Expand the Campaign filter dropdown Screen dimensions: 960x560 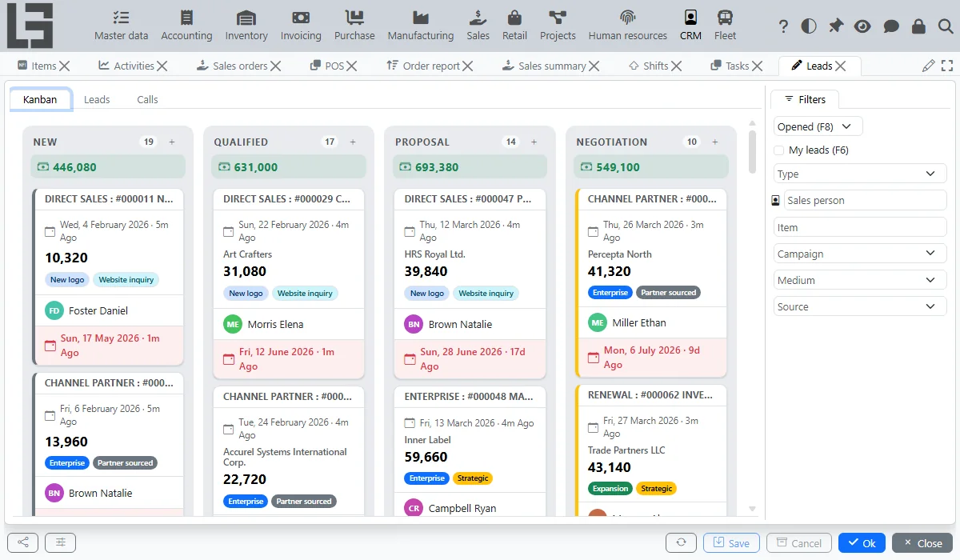pyautogui.click(x=860, y=254)
